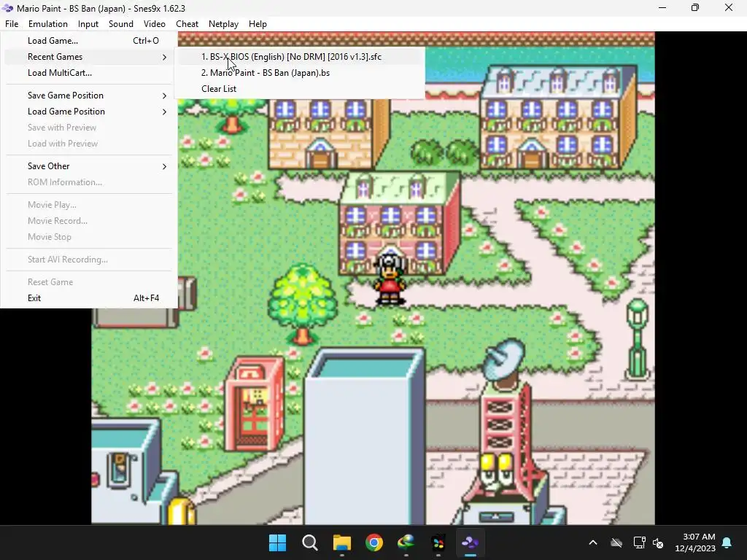This screenshot has height=560, width=747.
Task: Open the File menu
Action: pyautogui.click(x=12, y=24)
